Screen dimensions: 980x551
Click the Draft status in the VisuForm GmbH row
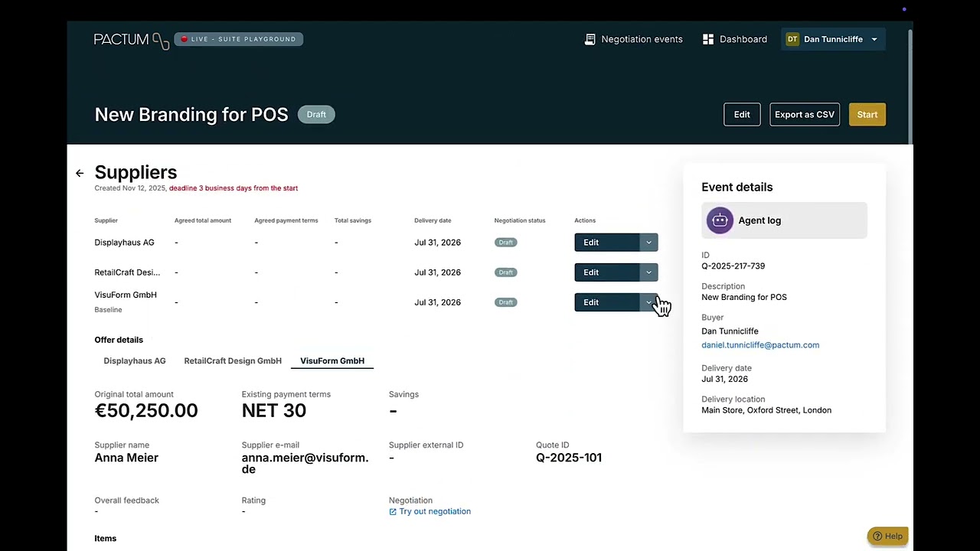[505, 302]
